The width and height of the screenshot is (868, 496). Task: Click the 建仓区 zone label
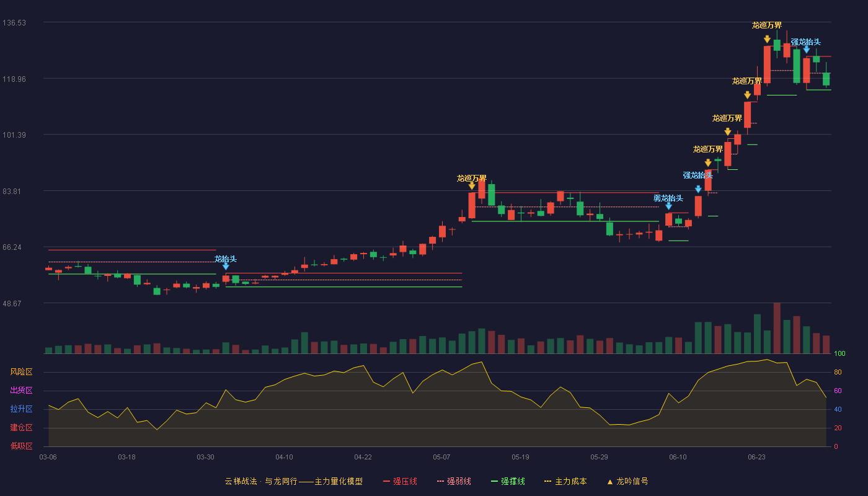(x=21, y=428)
